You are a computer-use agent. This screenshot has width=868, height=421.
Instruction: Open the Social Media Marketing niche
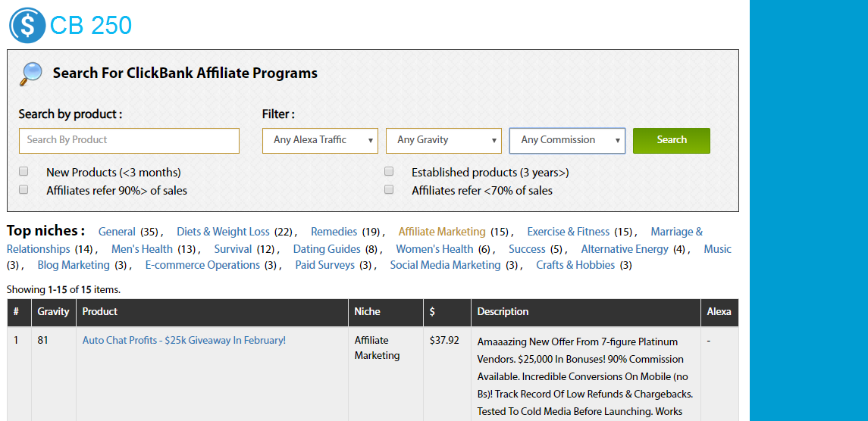coord(445,265)
